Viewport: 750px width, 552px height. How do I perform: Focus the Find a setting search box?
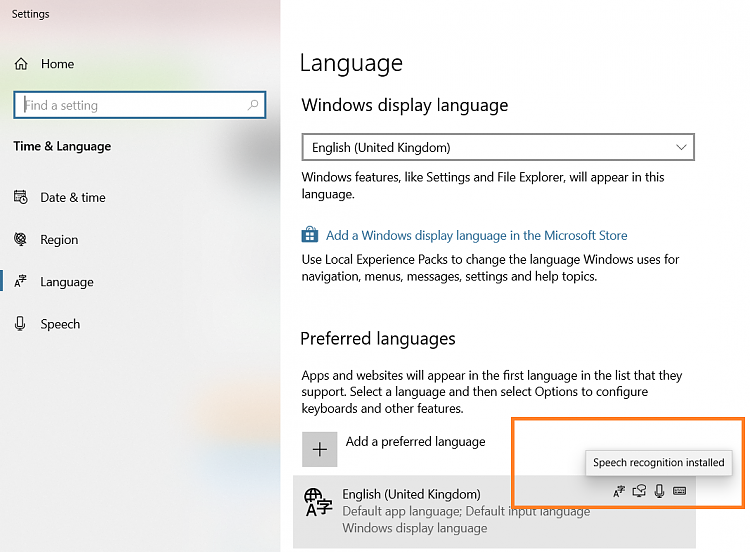click(140, 105)
